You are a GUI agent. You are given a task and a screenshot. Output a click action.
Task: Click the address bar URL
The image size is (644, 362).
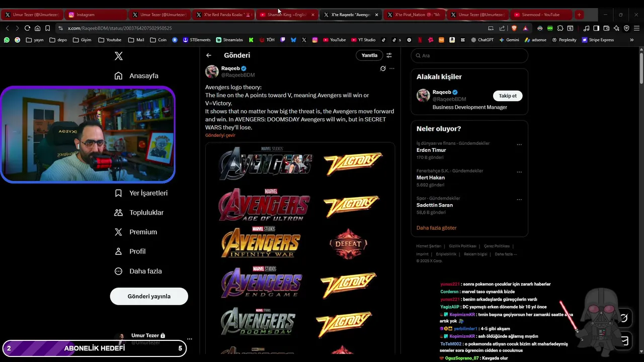[x=120, y=28]
